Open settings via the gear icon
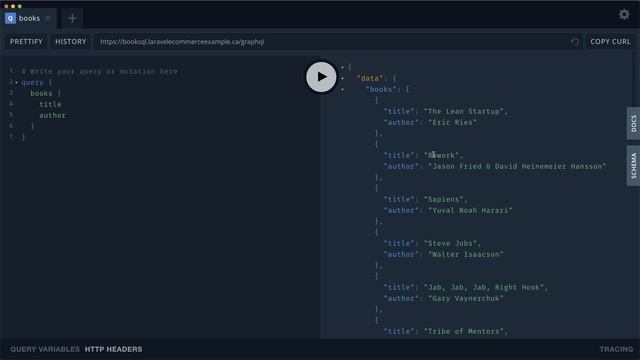The height and width of the screenshot is (360, 640). coord(624,15)
